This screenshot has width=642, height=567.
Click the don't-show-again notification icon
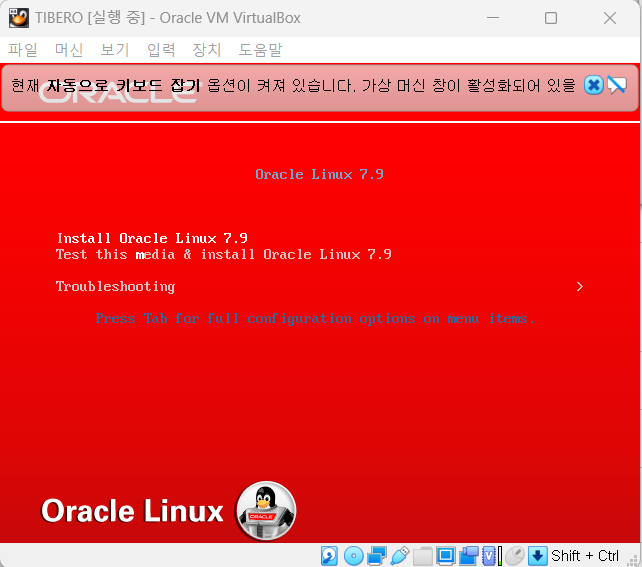pyautogui.click(x=617, y=85)
